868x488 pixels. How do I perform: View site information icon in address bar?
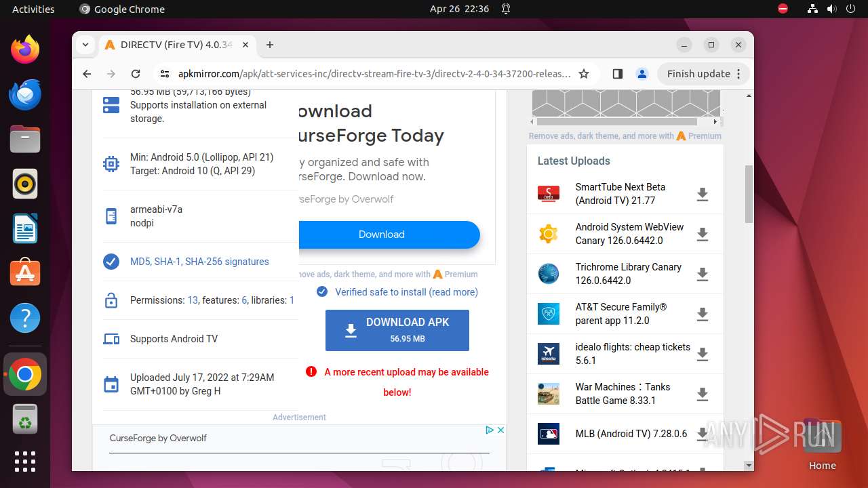pyautogui.click(x=164, y=74)
